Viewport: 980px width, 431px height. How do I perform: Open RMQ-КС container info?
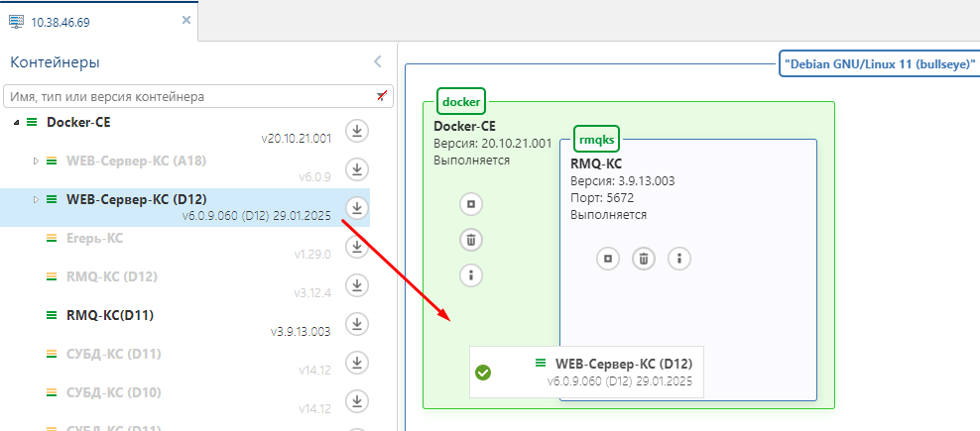(x=679, y=258)
